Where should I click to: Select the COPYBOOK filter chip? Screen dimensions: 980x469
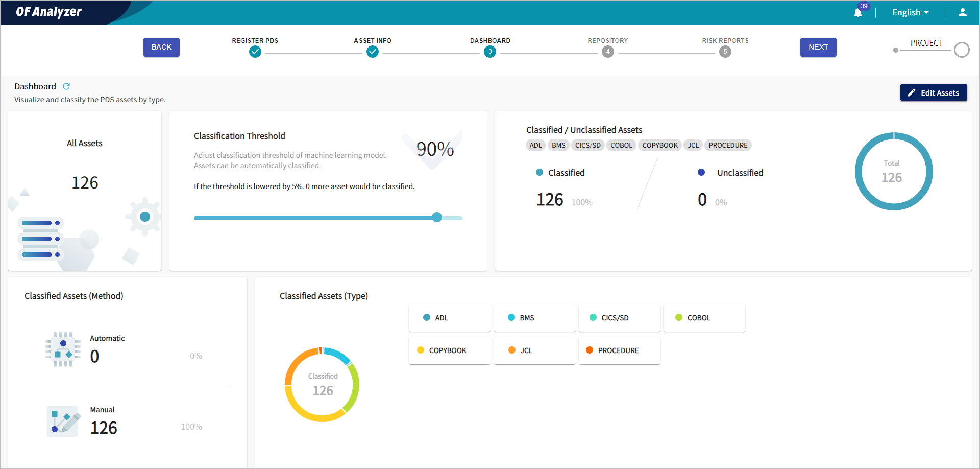[x=660, y=145]
